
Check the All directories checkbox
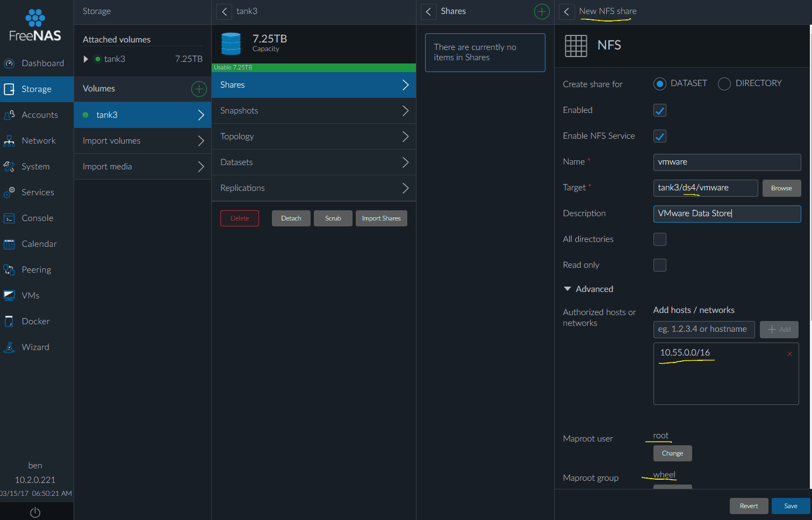(660, 239)
